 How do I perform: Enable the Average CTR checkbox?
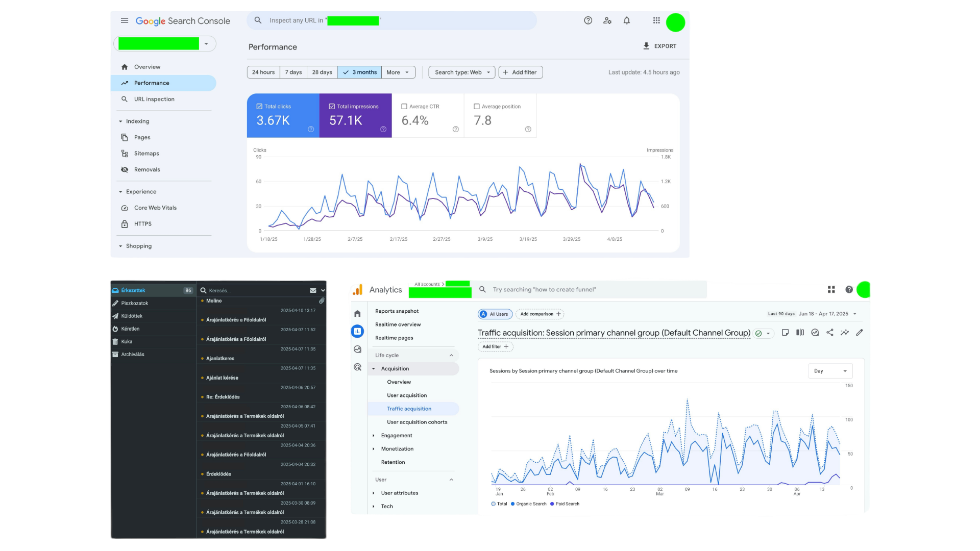[x=404, y=107]
